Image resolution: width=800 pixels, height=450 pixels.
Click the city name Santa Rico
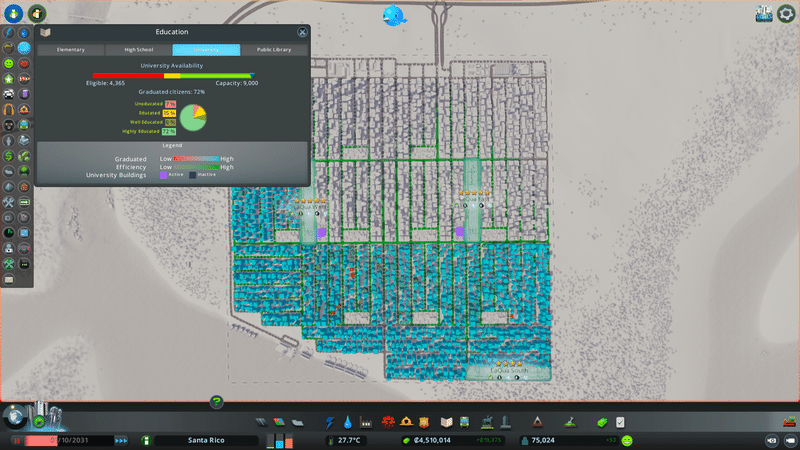click(206, 440)
